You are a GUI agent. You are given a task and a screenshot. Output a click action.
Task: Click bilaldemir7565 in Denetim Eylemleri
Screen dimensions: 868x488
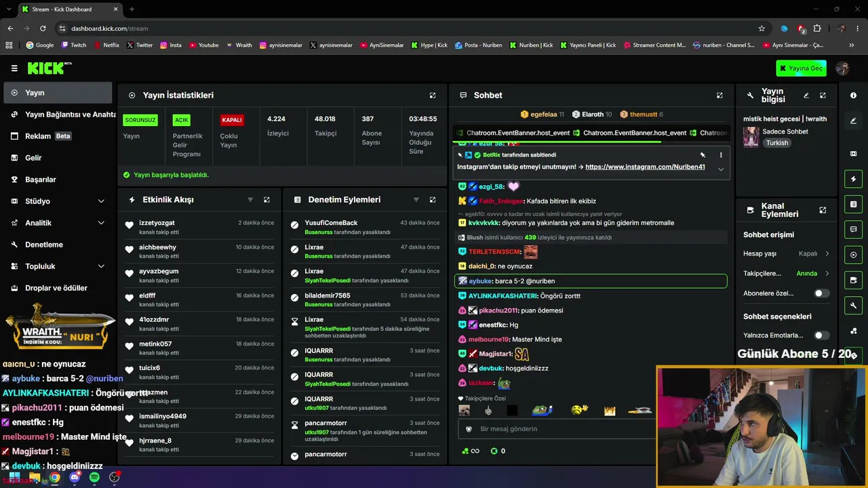click(328, 296)
